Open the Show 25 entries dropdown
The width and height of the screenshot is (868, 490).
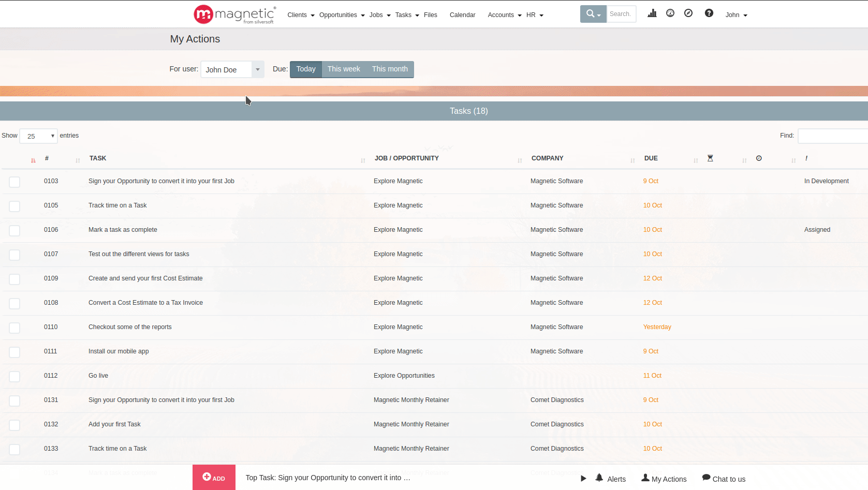tap(38, 136)
